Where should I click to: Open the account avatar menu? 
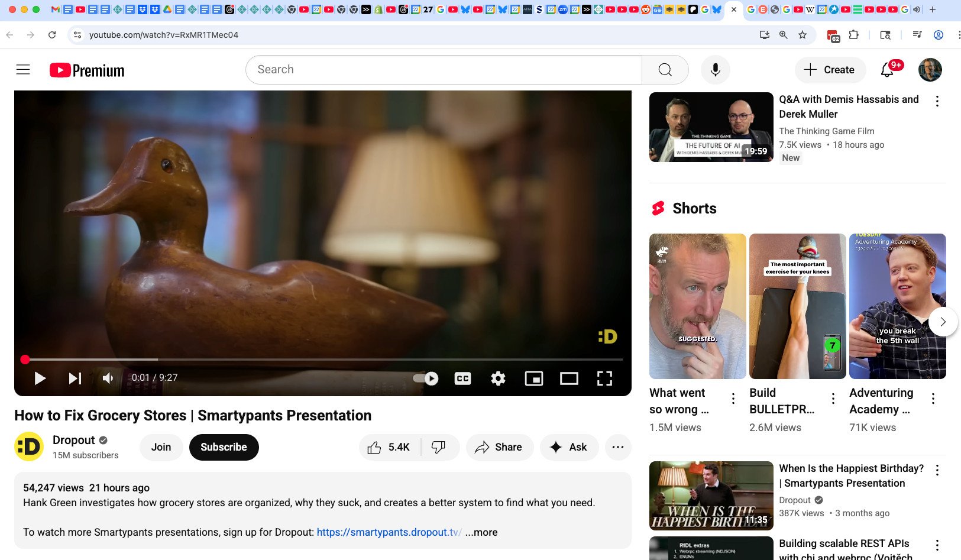coord(930,70)
